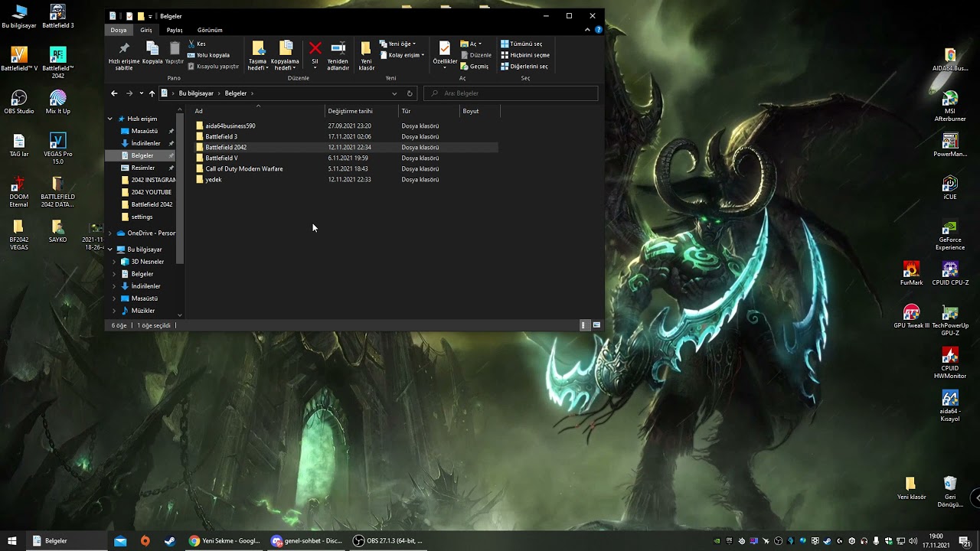The height and width of the screenshot is (551, 980).
Task: Open the Yeni öğe dropdown
Action: (x=398, y=44)
